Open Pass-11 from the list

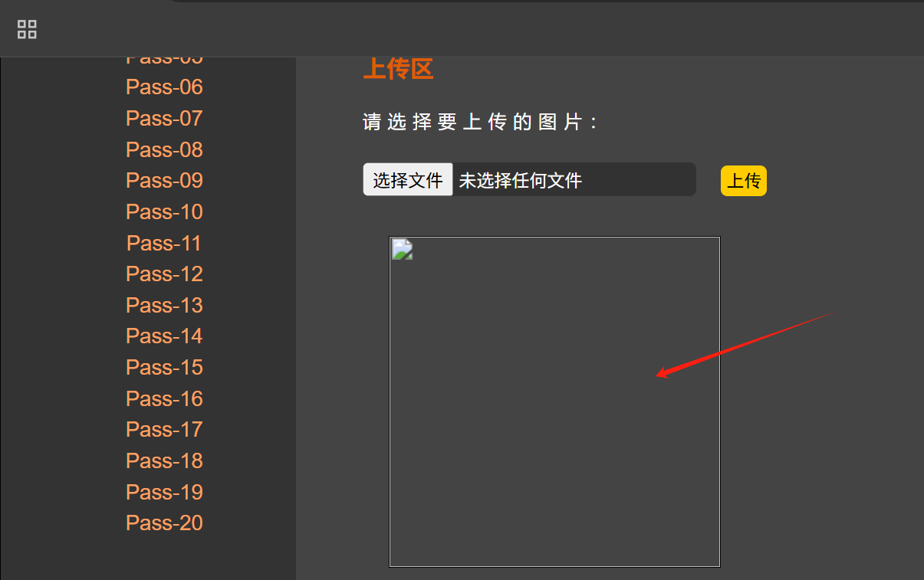(x=164, y=244)
